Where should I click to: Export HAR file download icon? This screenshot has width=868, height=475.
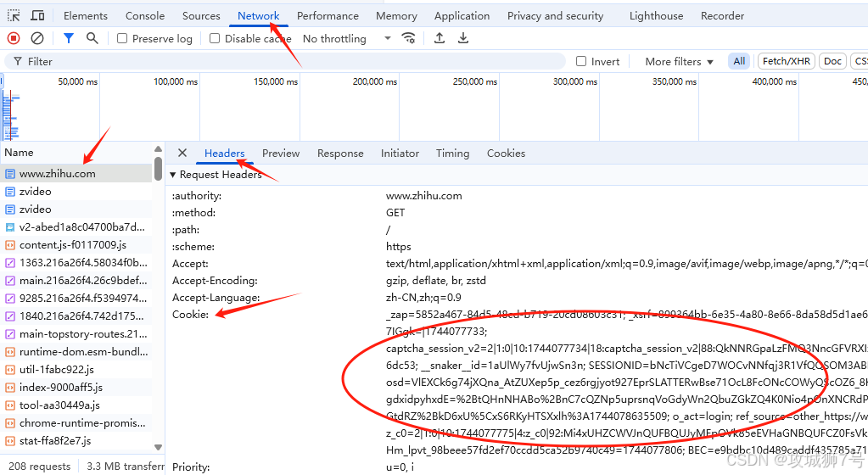click(x=463, y=38)
